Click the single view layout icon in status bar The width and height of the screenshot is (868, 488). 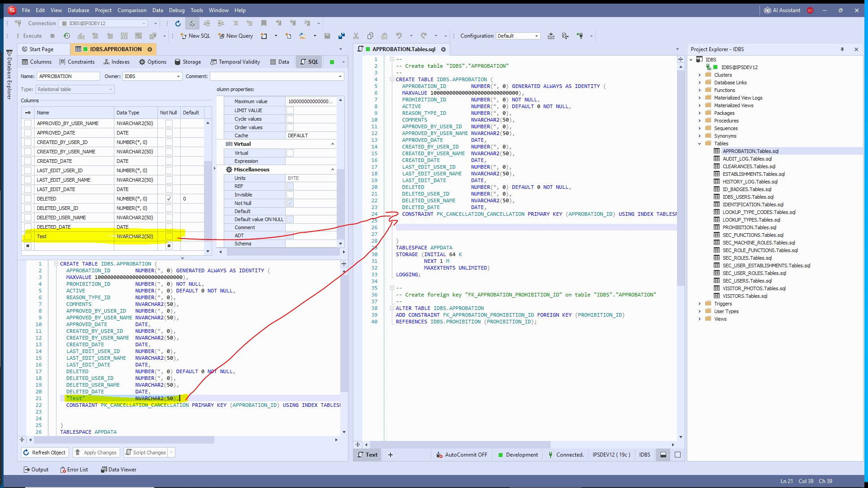(677, 455)
